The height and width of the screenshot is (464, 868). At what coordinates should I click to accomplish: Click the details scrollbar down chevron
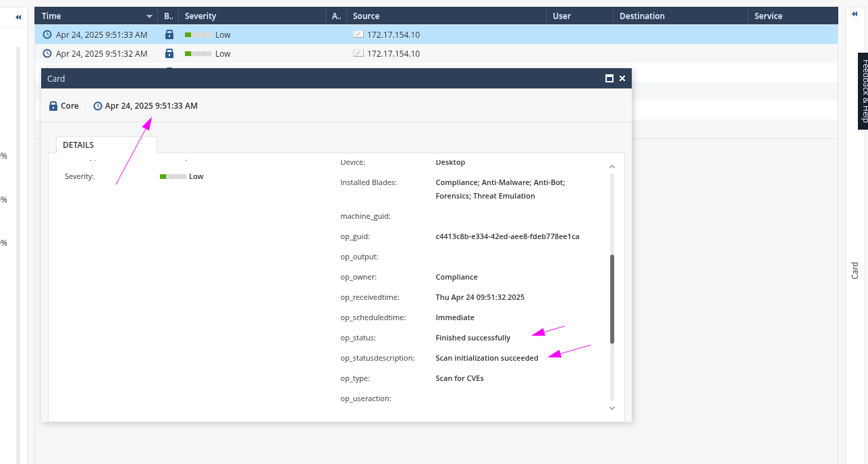click(612, 408)
